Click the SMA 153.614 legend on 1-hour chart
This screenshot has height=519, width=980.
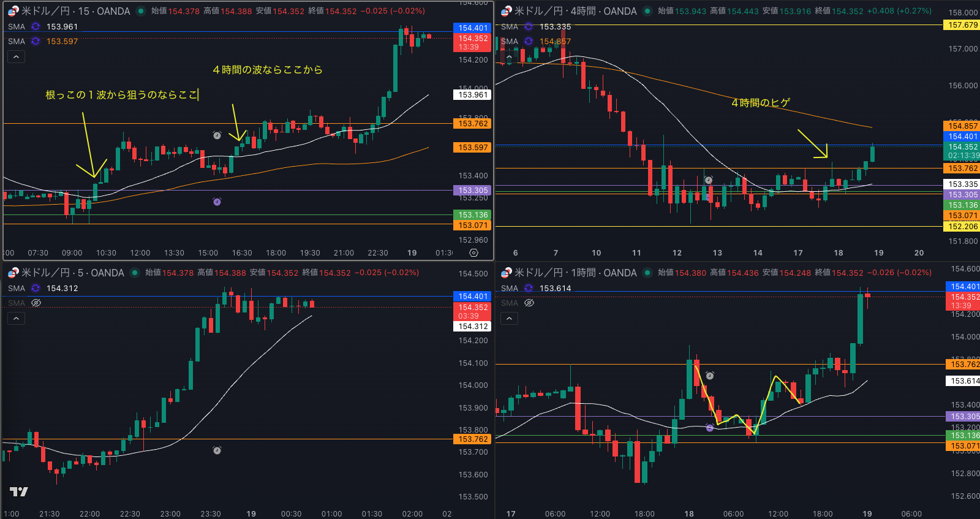(554, 288)
